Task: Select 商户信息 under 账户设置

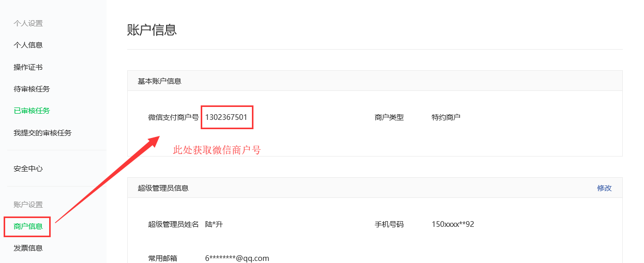Action: coord(28,226)
